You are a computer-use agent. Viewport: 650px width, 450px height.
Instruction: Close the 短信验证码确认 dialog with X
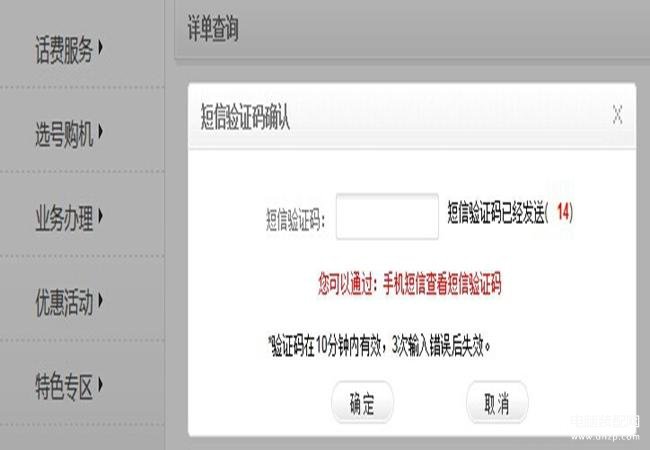click(617, 114)
